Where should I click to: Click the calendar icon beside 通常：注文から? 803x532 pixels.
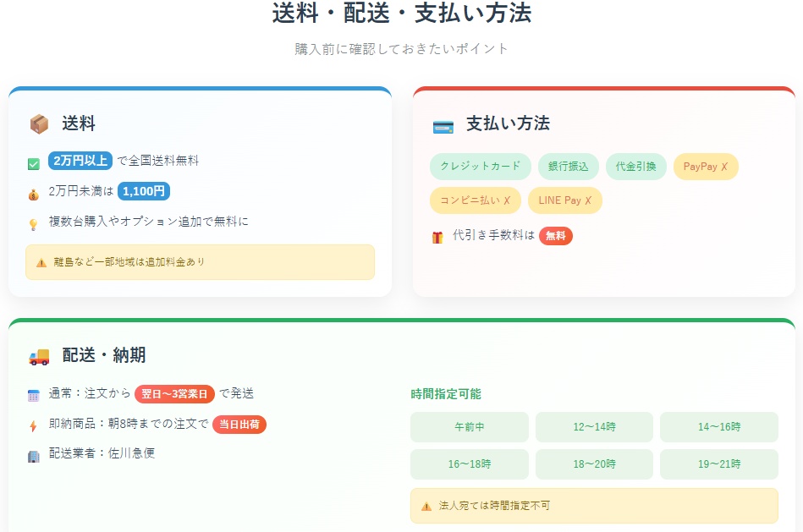pyautogui.click(x=34, y=396)
